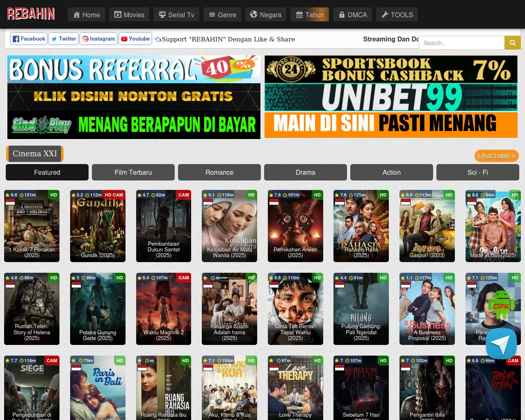Viewport: 525px width, 420px height.
Task: Open the UNIBET99 sportsbook banner
Action: [391, 97]
